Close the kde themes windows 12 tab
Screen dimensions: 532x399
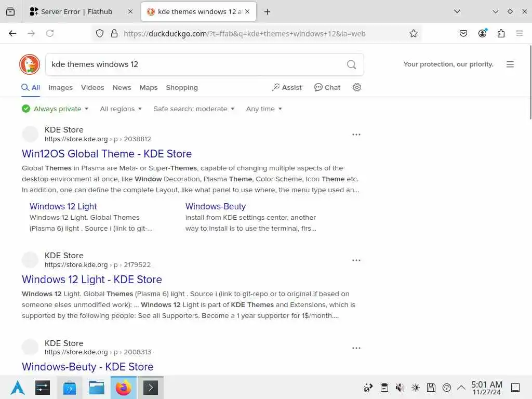click(248, 11)
